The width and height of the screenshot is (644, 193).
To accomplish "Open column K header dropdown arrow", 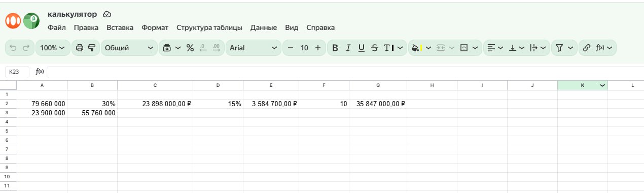I will pos(602,85).
